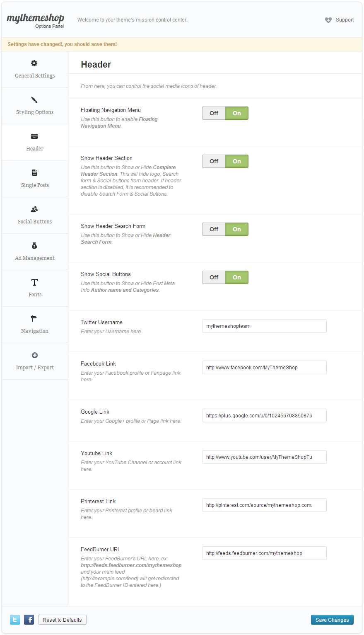Click the Save Changes button
The width and height of the screenshot is (364, 635).
[332, 620]
